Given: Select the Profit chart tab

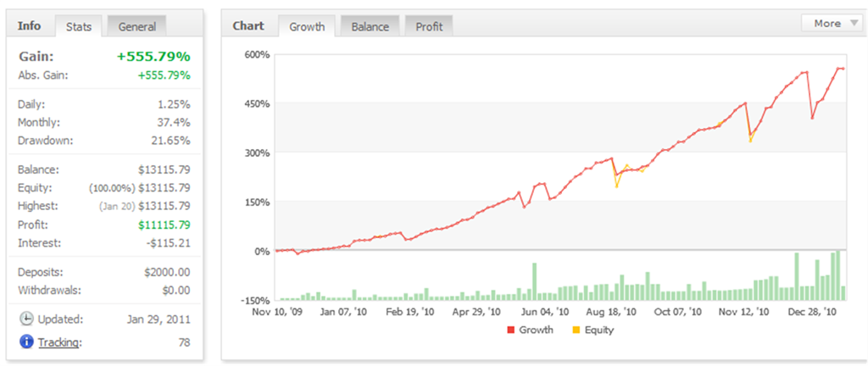Looking at the screenshot, I should click(429, 26).
